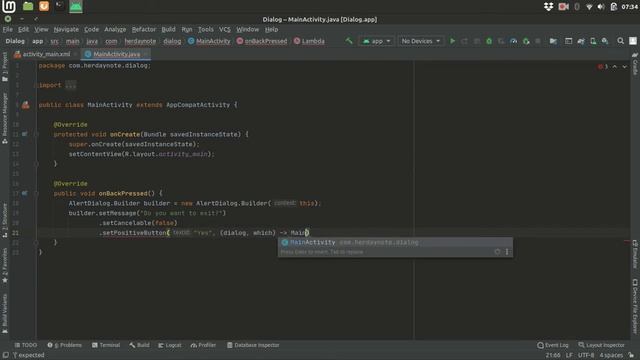The height and width of the screenshot is (360, 640).
Task: Go to next highlighted error arrow
Action: 624,66
